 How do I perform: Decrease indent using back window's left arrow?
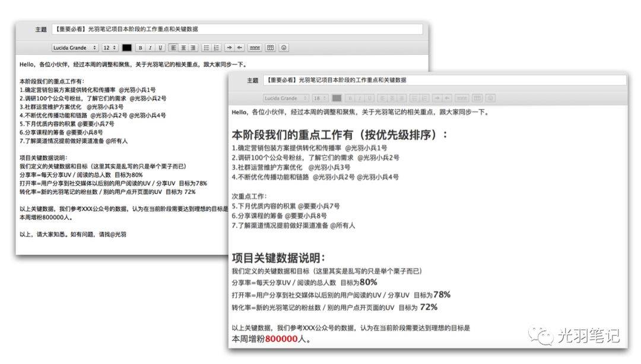[x=239, y=47]
